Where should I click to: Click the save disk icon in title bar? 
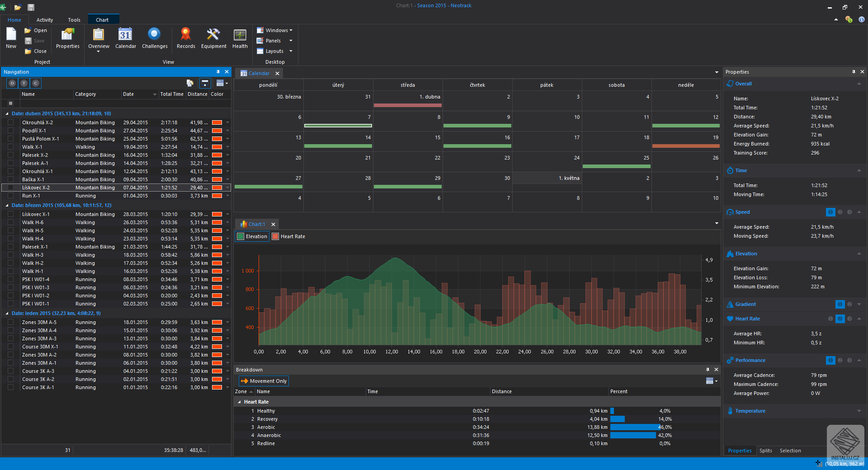tap(31, 7)
